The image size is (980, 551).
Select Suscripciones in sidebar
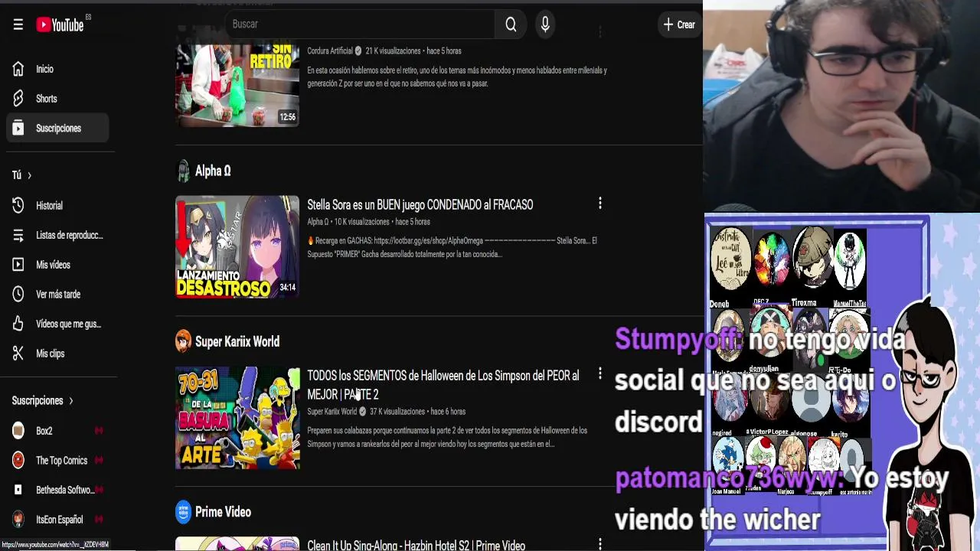57,128
